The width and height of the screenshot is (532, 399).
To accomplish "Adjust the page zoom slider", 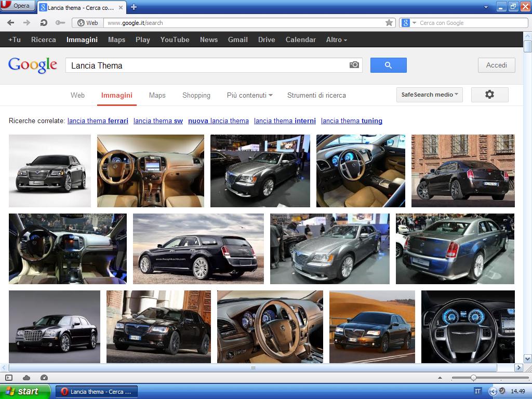I will click(473, 378).
